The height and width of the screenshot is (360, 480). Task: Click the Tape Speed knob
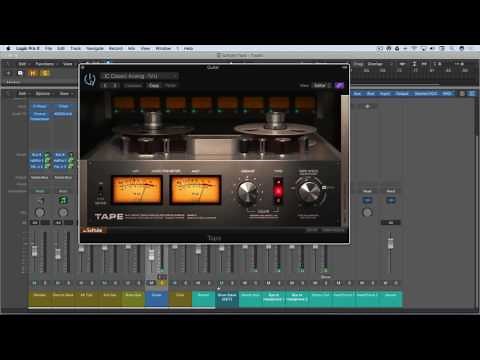[x=308, y=191]
